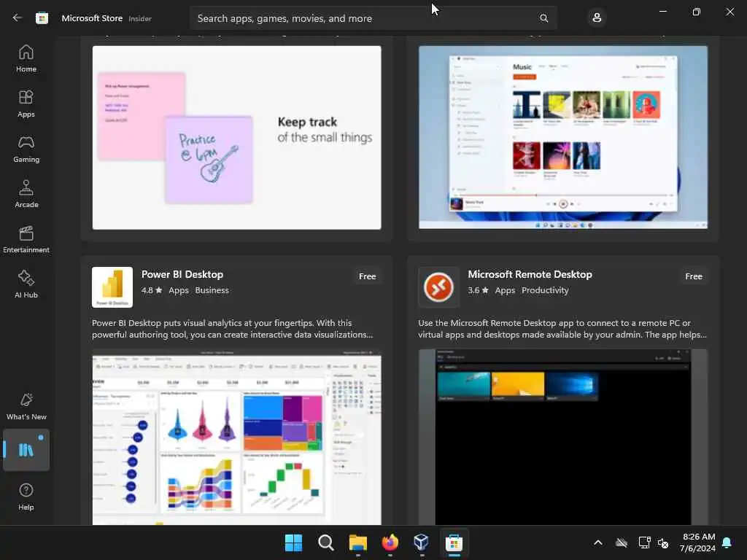This screenshot has height=560, width=747.
Task: Open the Home section in sidebar
Action: pos(26,58)
